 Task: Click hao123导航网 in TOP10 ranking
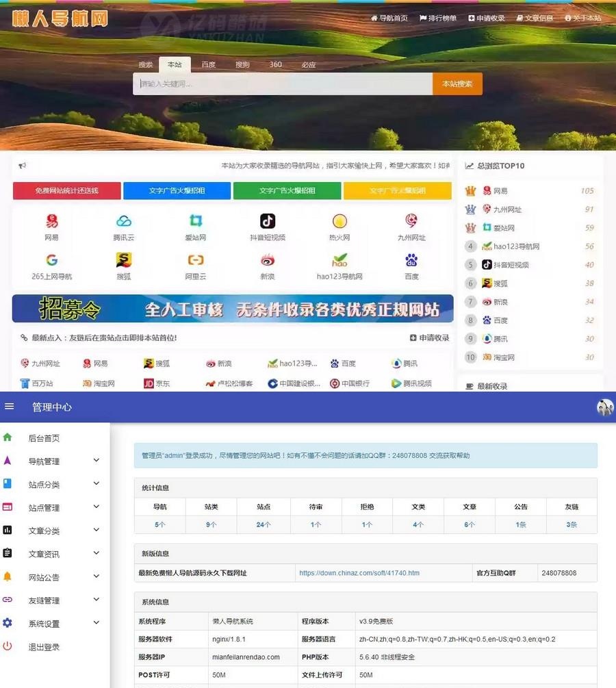[x=511, y=246]
